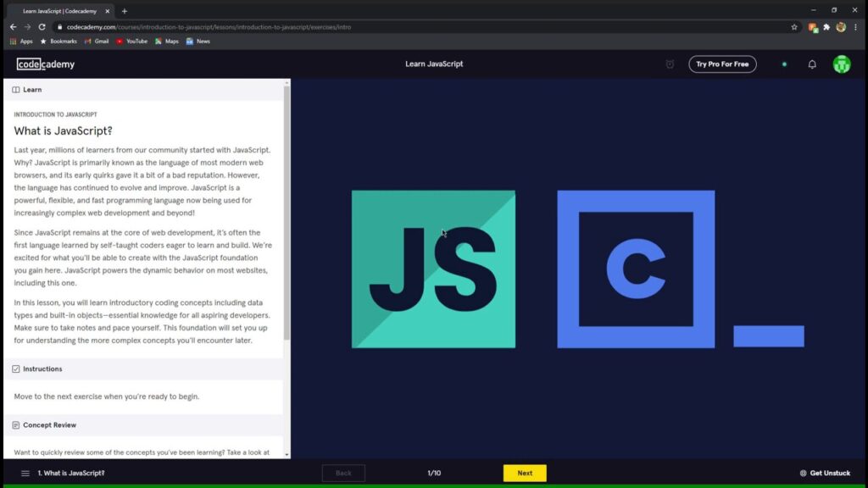Open the browser extensions puzzle icon
This screenshot has width=868, height=488.
(826, 27)
